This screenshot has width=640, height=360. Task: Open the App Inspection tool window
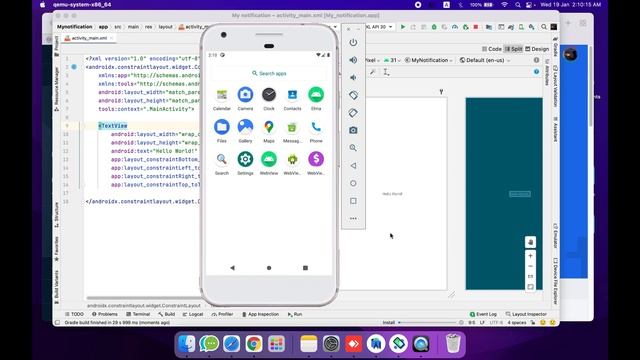[260, 314]
